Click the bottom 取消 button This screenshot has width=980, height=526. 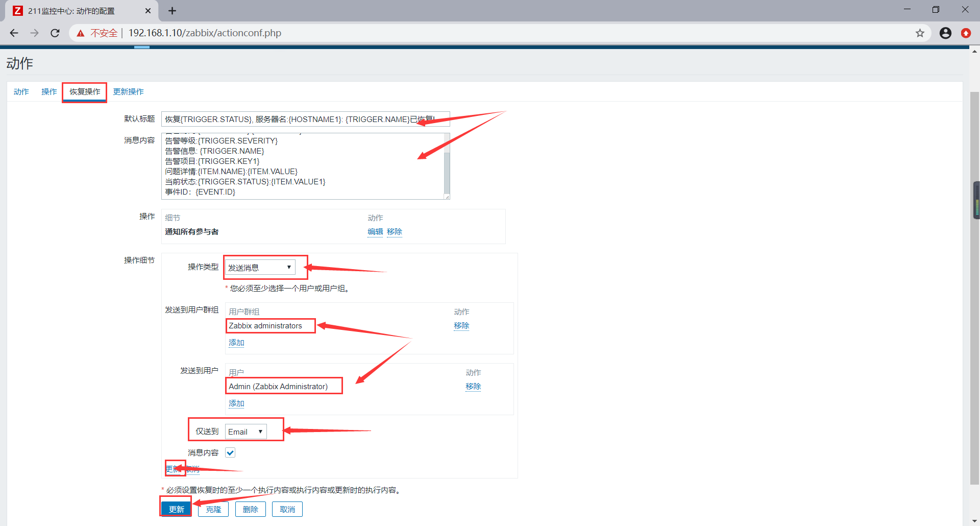pyautogui.click(x=287, y=509)
